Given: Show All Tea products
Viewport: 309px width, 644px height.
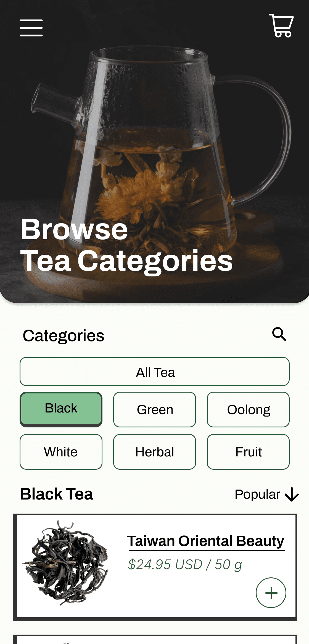Looking at the screenshot, I should pyautogui.click(x=155, y=372).
